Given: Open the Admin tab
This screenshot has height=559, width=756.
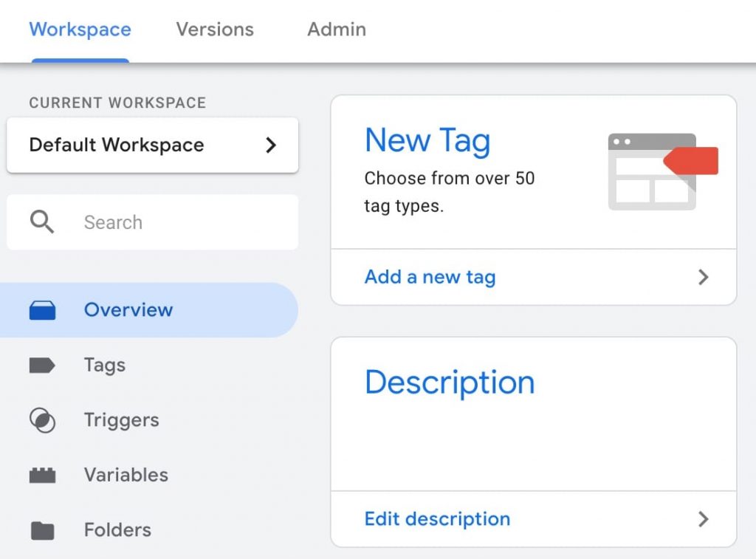Looking at the screenshot, I should 337,30.
